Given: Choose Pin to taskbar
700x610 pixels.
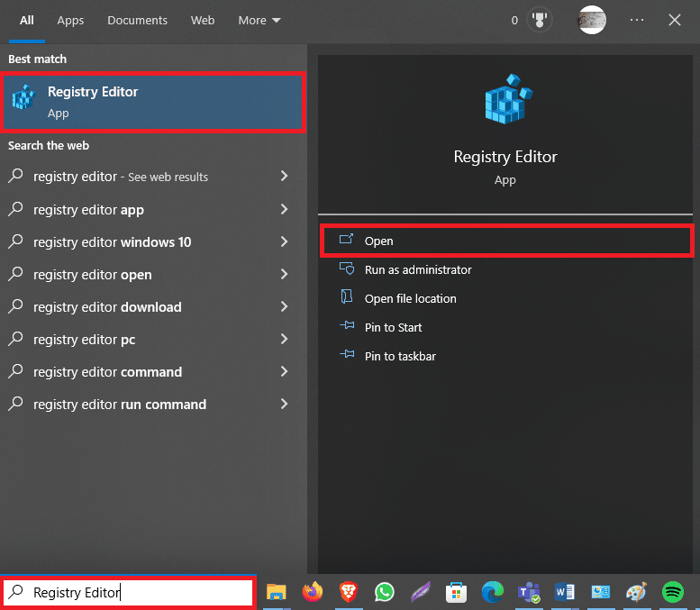Looking at the screenshot, I should coord(400,356).
